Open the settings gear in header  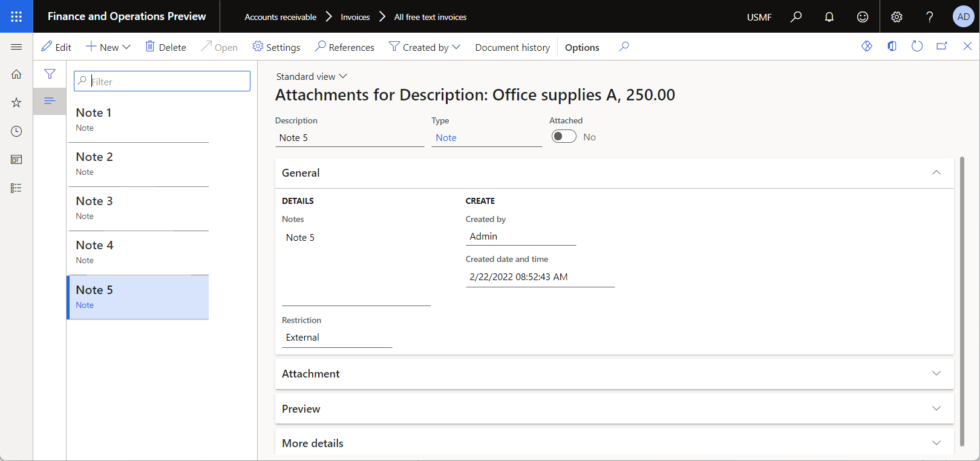point(897,17)
